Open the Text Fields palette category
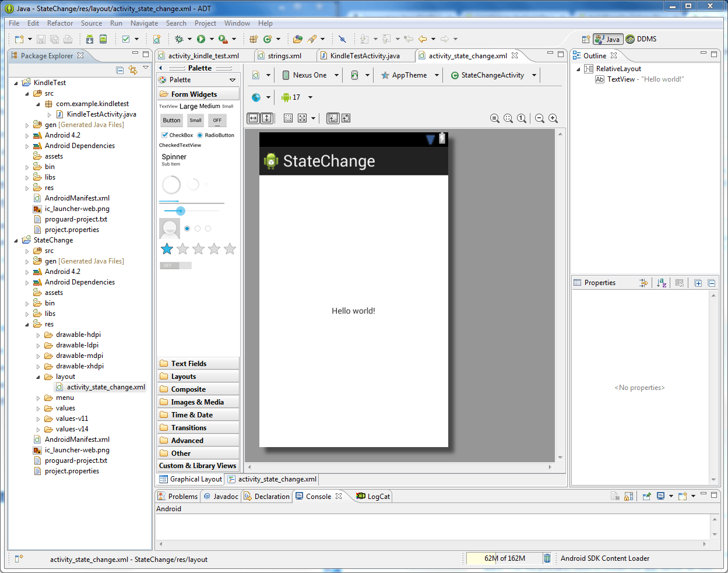 189,364
